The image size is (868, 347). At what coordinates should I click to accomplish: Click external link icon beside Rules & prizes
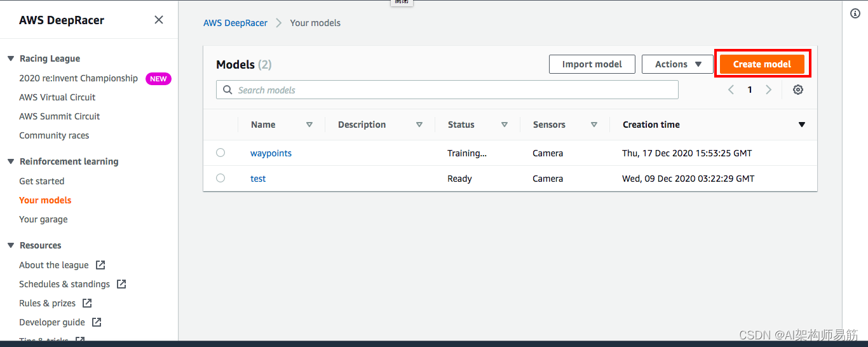(x=87, y=303)
